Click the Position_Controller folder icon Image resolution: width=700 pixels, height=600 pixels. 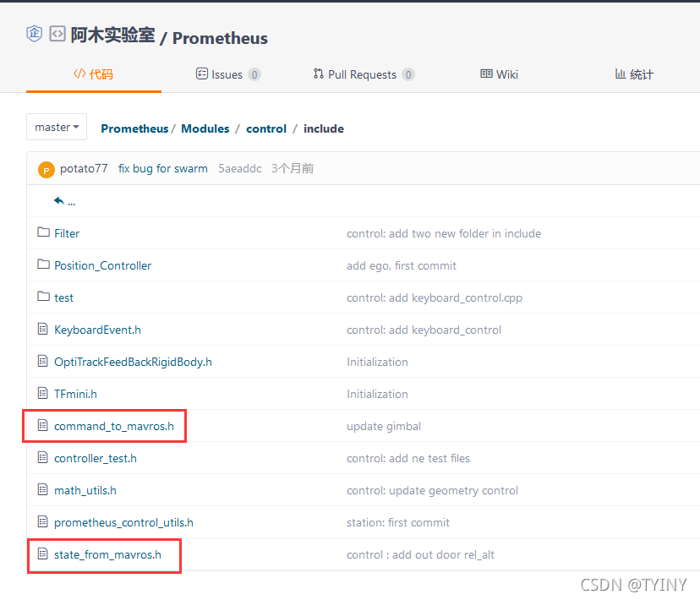[43, 265]
